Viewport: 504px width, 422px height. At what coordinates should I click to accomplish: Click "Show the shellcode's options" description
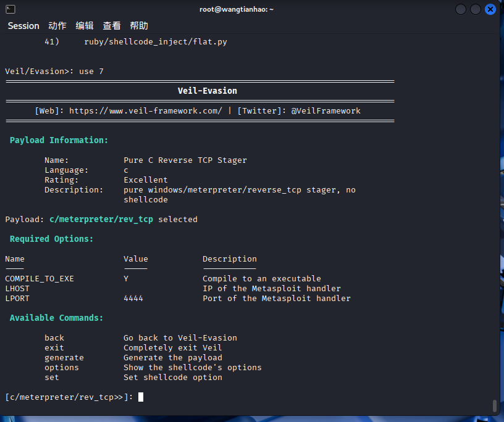193,368
